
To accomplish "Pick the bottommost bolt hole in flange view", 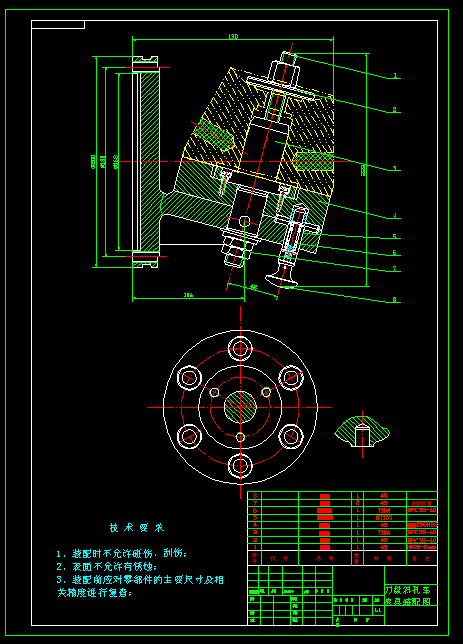I will pos(240,466).
